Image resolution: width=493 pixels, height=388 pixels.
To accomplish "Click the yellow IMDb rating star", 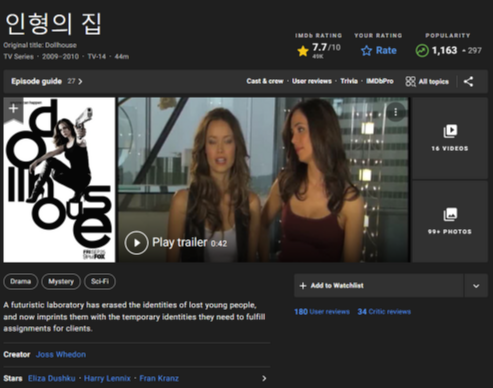I will (x=303, y=51).
